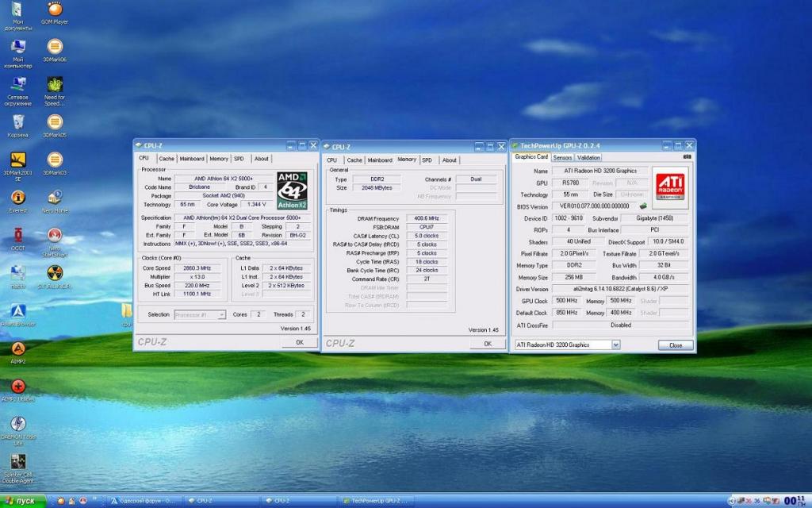The width and height of the screenshot is (812, 508).
Task: Click OK in the left CPU-Z window
Action: [x=299, y=342]
